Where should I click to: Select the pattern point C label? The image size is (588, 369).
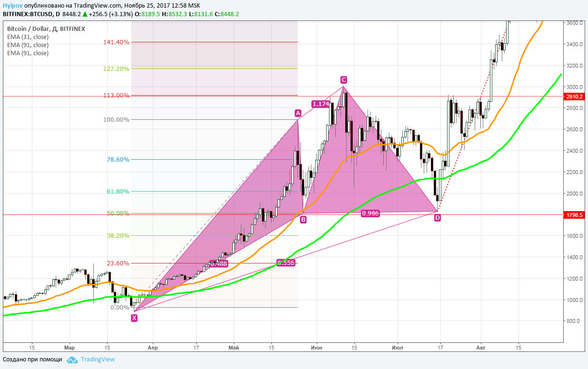point(343,79)
